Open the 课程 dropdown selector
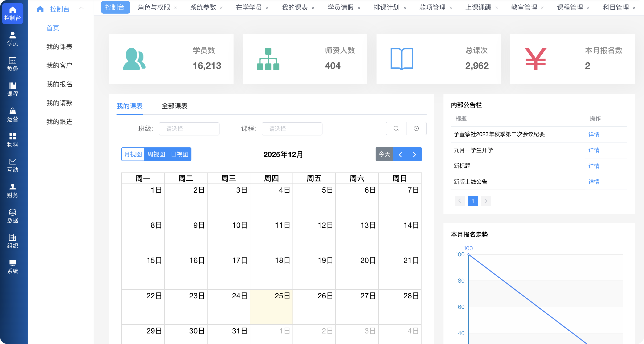 (292, 129)
